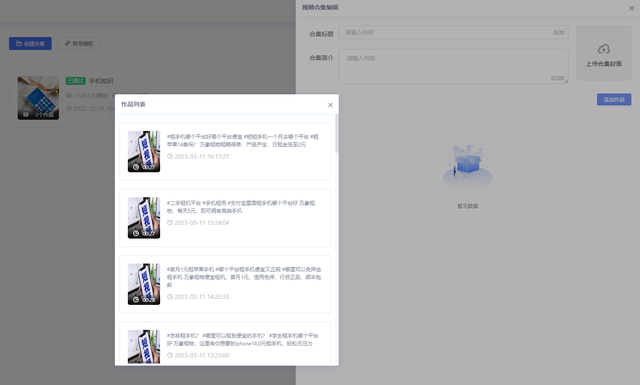The image size is (640, 385).
Task: Click the 暂无数据 empty-state text
Action: pyautogui.click(x=468, y=206)
